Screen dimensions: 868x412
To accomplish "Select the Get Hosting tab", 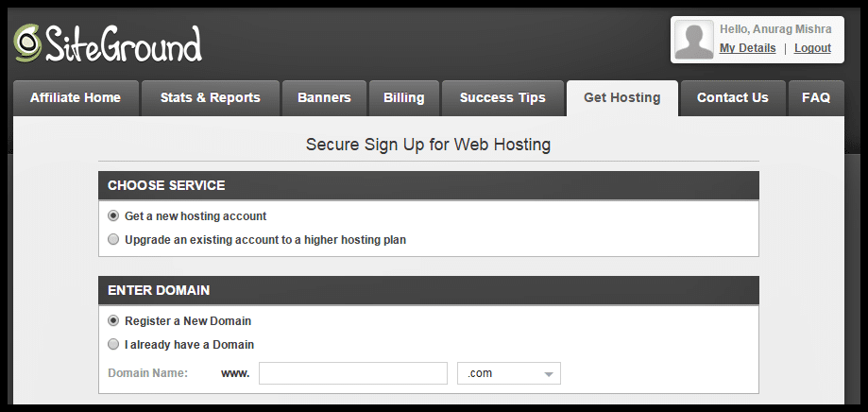I will [x=622, y=98].
